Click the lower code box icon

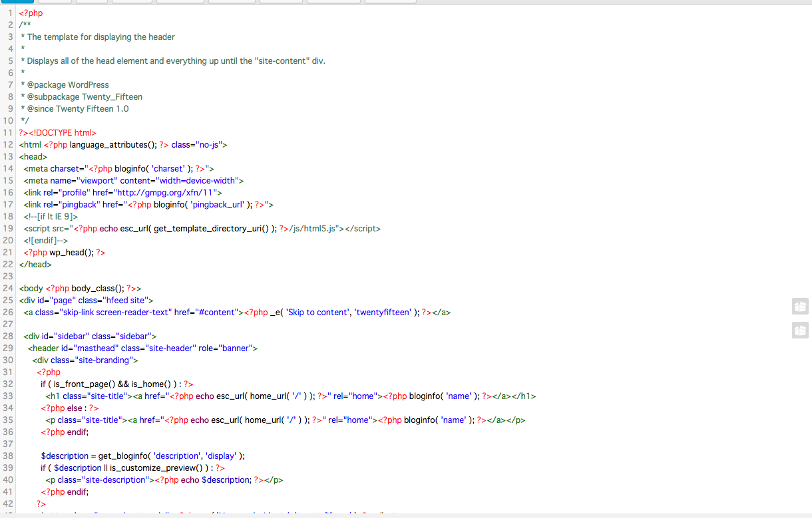(800, 330)
